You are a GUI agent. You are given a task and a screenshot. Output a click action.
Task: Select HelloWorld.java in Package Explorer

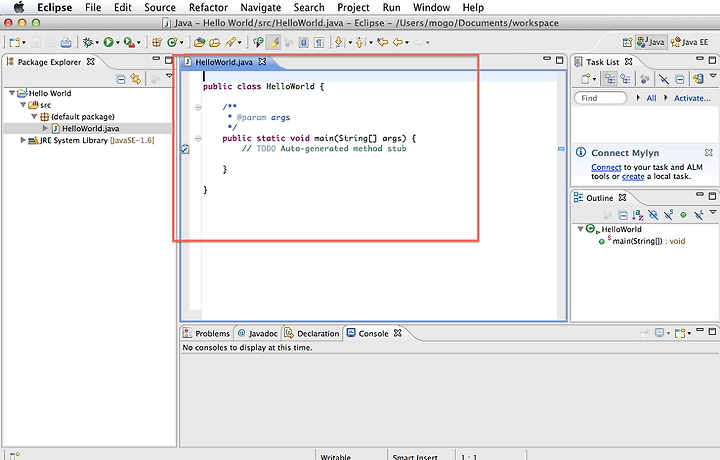(x=90, y=129)
